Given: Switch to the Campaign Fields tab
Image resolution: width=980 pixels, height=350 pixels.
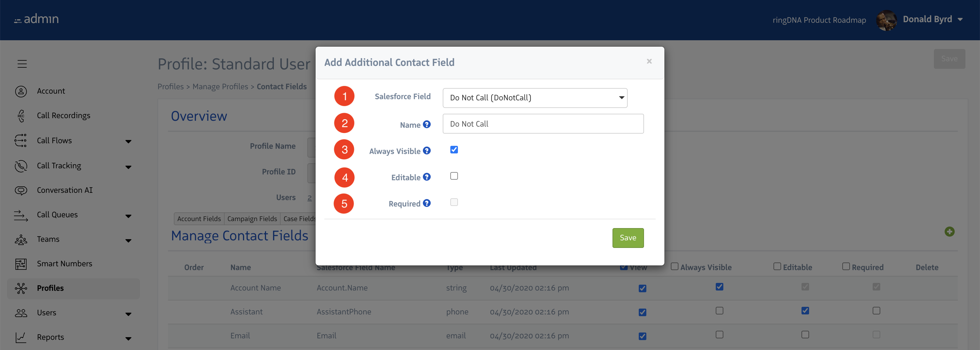Looking at the screenshot, I should (x=252, y=218).
